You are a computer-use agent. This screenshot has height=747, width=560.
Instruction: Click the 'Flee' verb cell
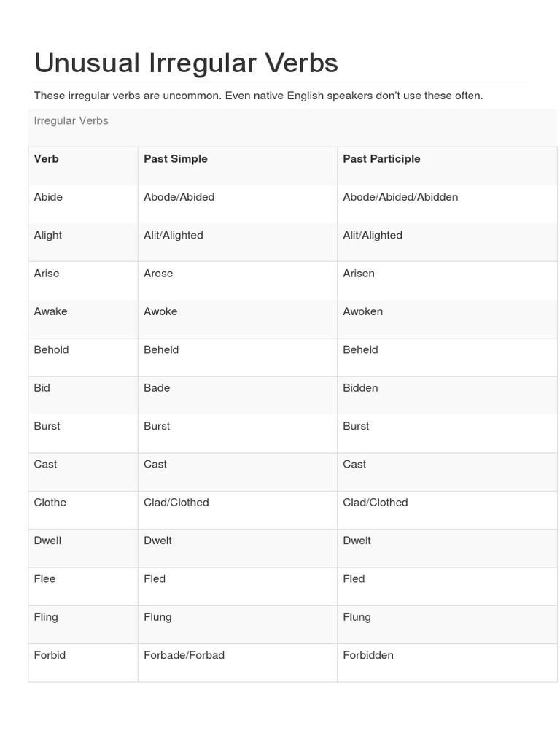[x=44, y=578]
